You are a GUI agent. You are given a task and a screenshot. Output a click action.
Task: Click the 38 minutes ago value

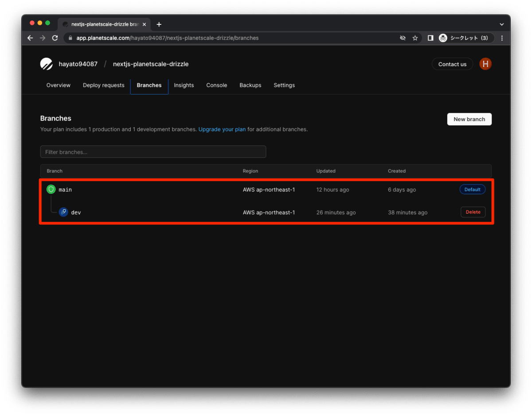click(x=408, y=212)
